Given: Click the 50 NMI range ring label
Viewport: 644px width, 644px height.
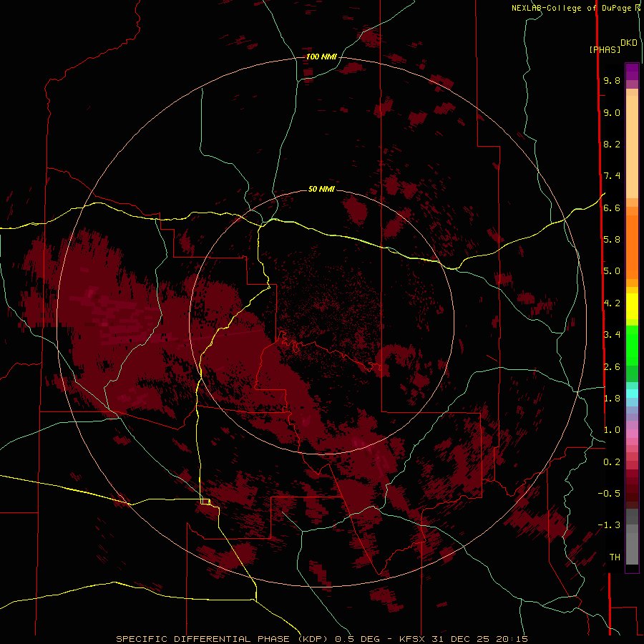Looking at the screenshot, I should click(x=321, y=189).
